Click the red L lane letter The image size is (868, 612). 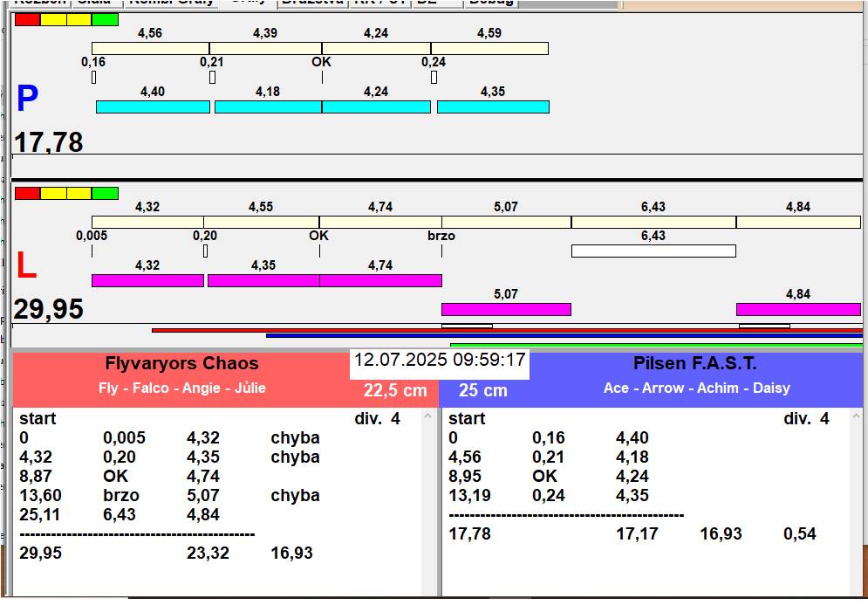(x=26, y=266)
